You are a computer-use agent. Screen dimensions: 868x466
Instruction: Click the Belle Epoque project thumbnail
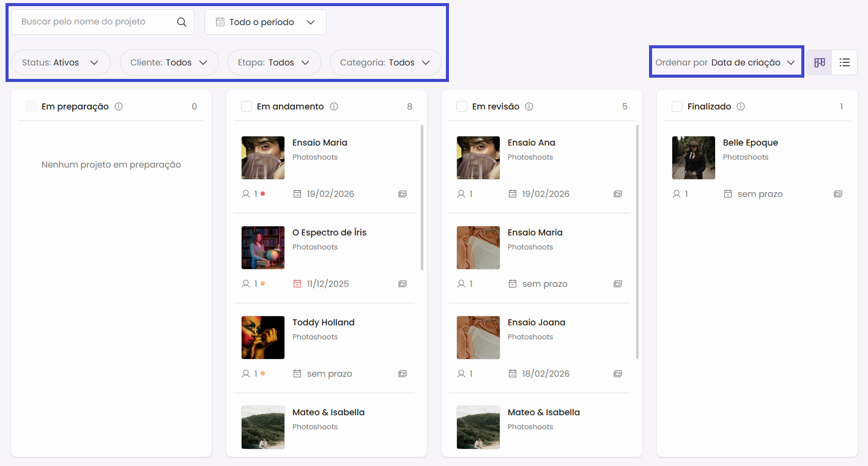click(x=693, y=158)
